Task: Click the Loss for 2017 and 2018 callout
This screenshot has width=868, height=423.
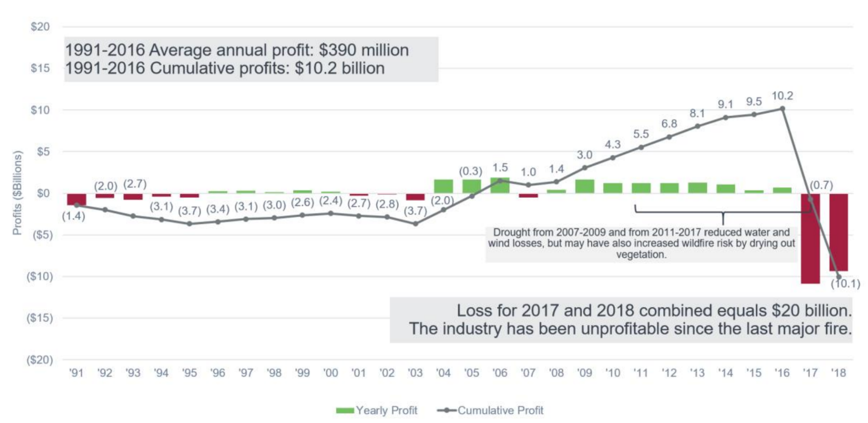Action: [621, 320]
